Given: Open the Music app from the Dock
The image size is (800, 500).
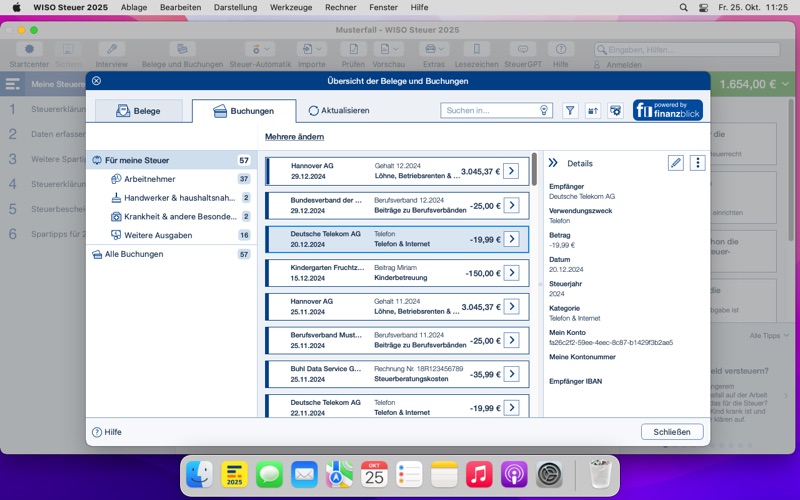Looking at the screenshot, I should click(x=479, y=474).
